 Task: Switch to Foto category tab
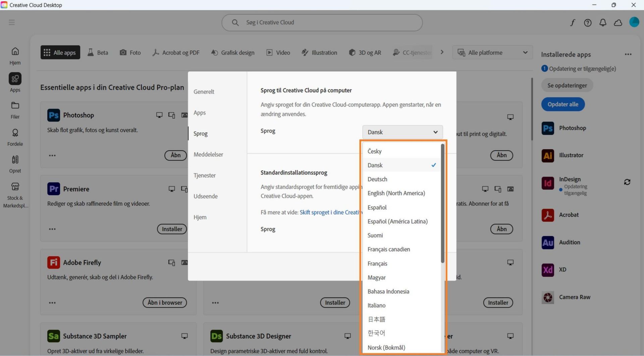pyautogui.click(x=130, y=53)
